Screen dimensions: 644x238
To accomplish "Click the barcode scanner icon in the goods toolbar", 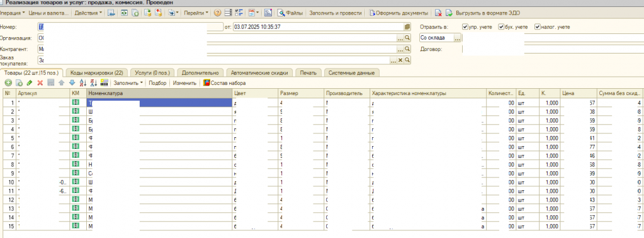I will [104, 83].
